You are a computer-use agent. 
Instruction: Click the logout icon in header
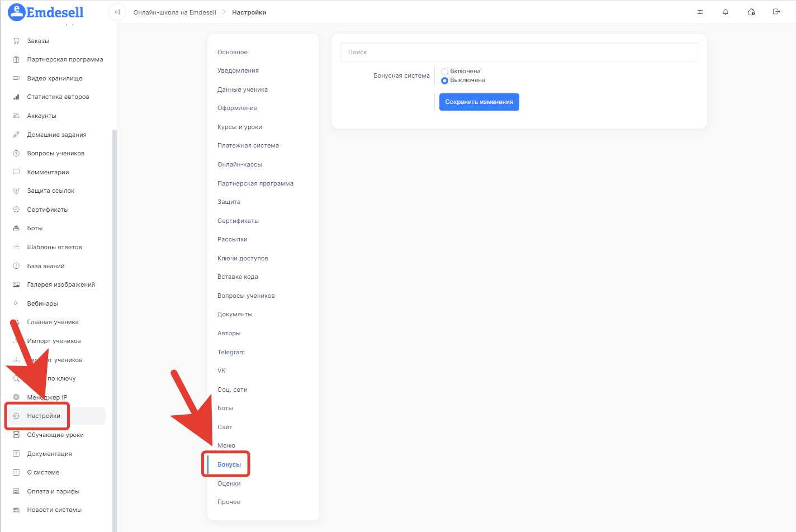tap(776, 12)
